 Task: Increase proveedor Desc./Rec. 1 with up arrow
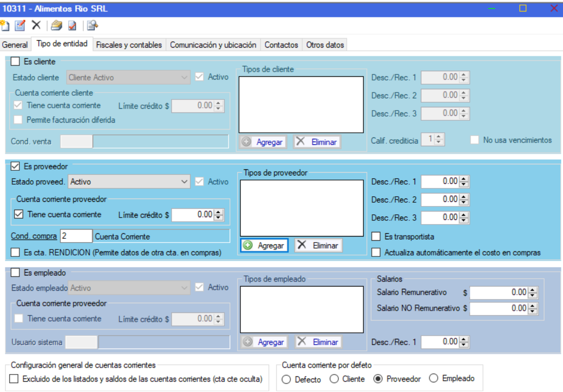465,179
